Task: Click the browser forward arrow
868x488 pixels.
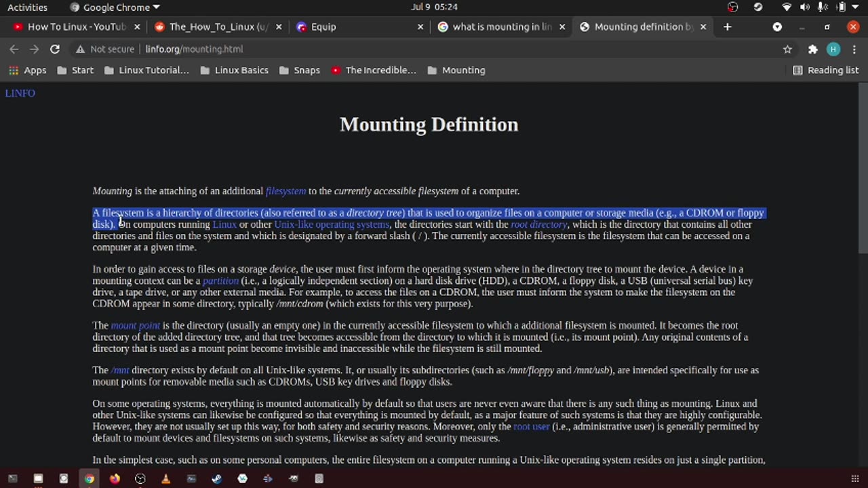Action: pyautogui.click(x=34, y=49)
